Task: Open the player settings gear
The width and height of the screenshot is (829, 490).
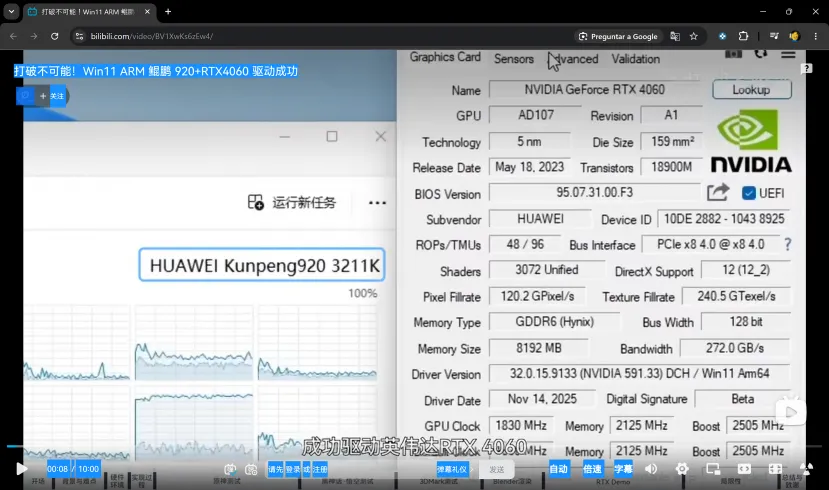Action: (x=682, y=468)
